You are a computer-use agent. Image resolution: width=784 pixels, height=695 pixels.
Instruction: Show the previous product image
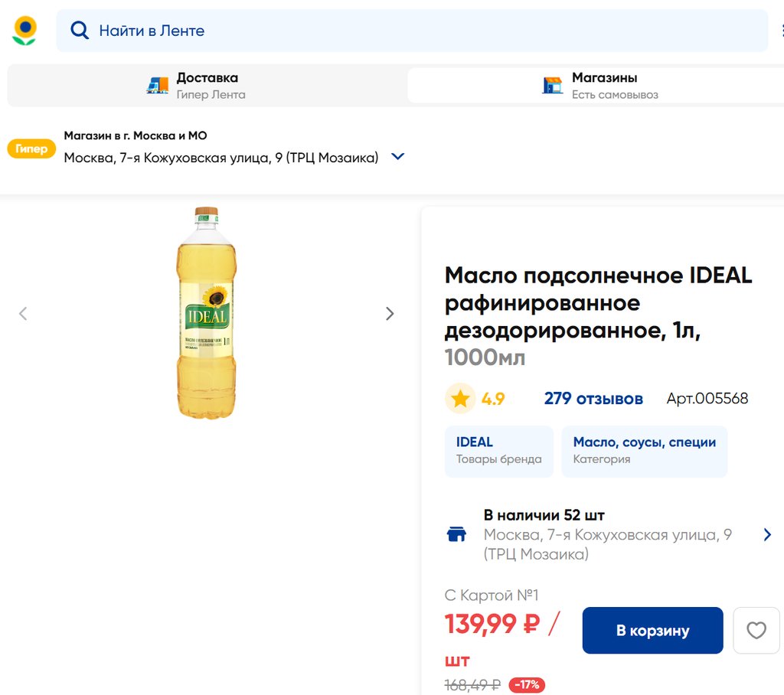(23, 313)
